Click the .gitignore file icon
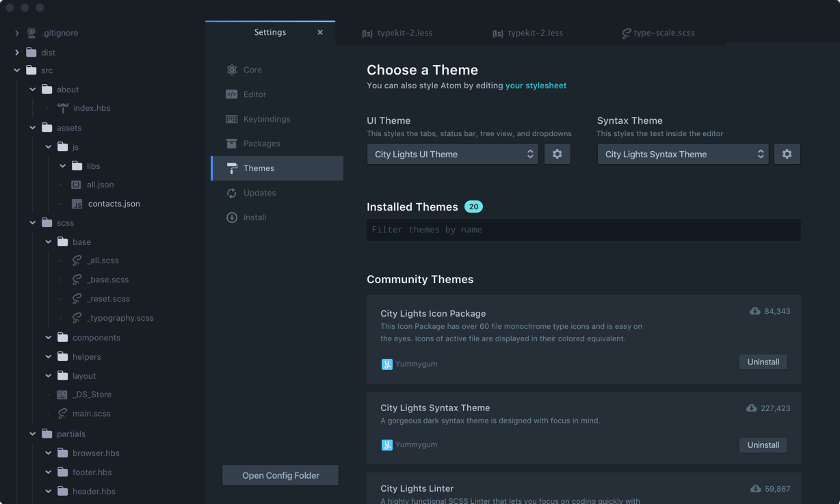840x504 pixels. click(31, 33)
